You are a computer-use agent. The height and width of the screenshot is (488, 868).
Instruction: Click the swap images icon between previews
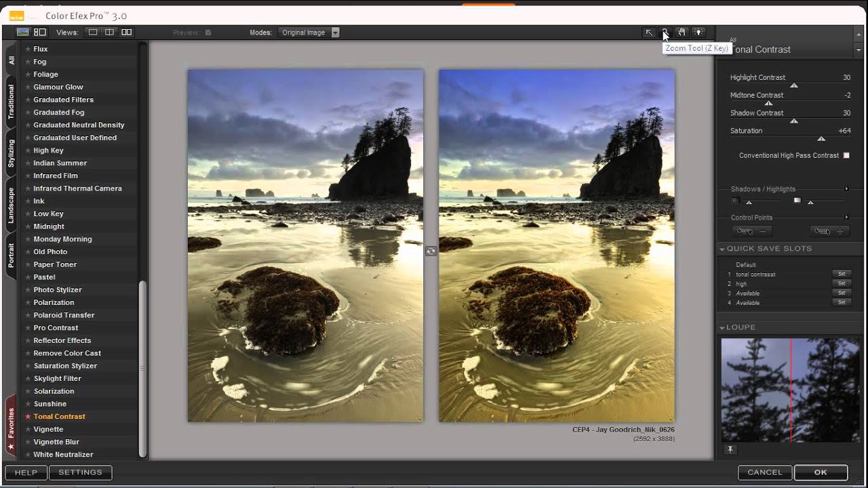431,251
